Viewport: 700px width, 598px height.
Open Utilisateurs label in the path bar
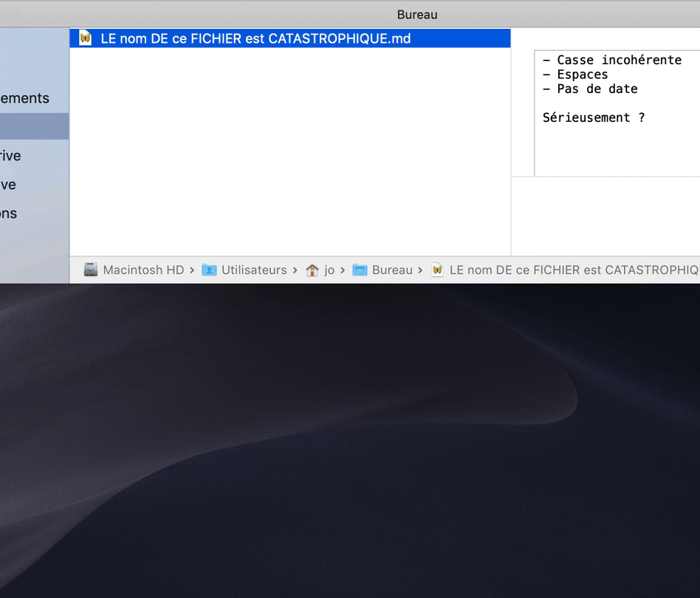[254, 270]
